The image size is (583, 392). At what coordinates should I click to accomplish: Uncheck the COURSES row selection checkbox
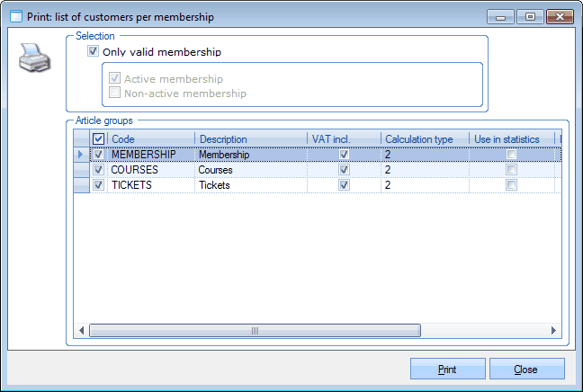tap(99, 170)
